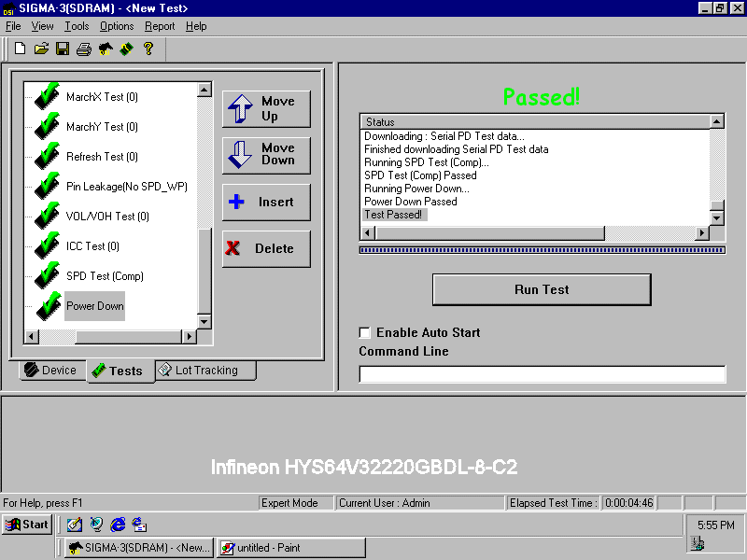The height and width of the screenshot is (560, 747).
Task: Open the Report menu
Action: pos(159,26)
